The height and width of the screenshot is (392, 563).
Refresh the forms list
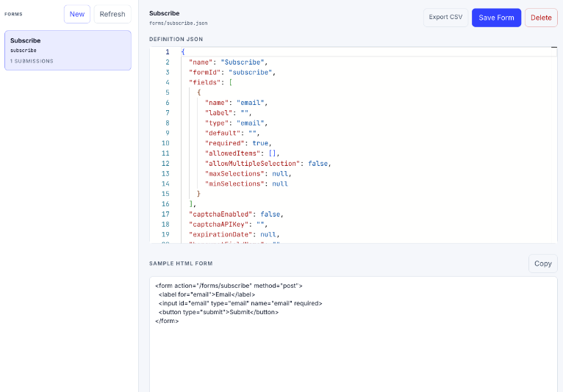(x=112, y=15)
